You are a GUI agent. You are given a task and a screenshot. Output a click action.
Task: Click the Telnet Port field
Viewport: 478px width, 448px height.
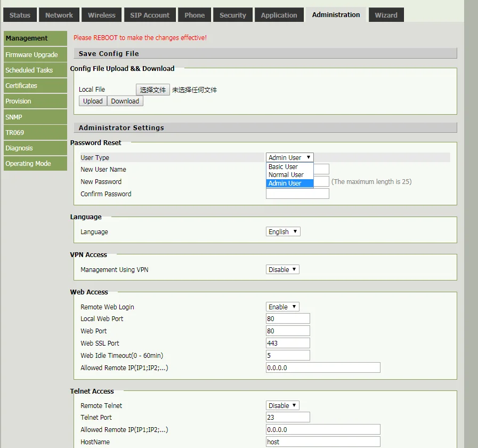coord(288,417)
